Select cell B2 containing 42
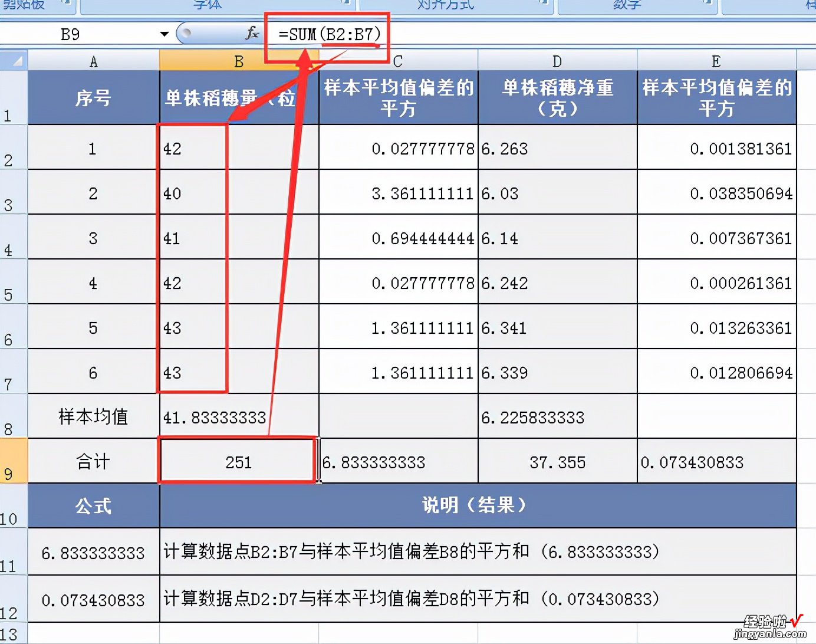Image resolution: width=816 pixels, height=644 pixels. 239,147
